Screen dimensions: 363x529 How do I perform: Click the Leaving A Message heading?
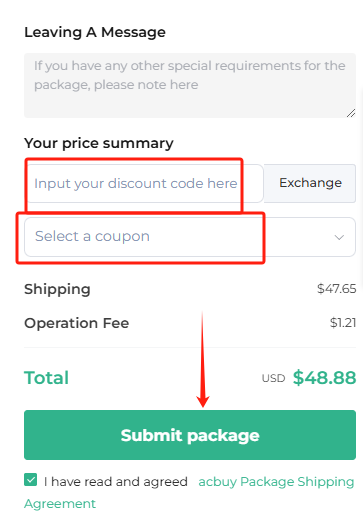pos(95,33)
